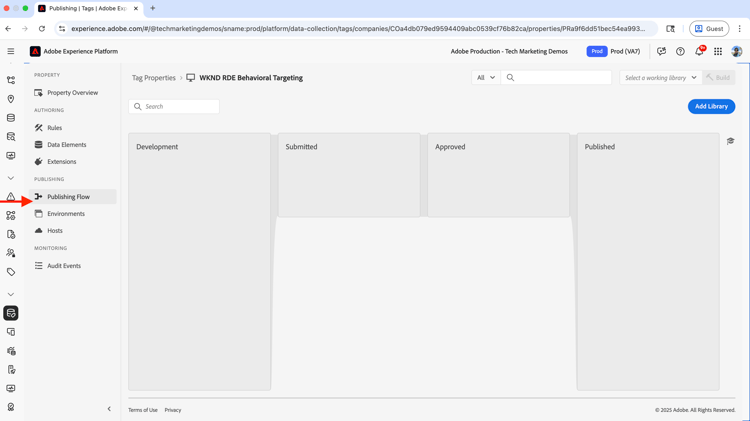Collapse the rail section chevron below the tag icon
750x421 pixels.
coord(11,294)
